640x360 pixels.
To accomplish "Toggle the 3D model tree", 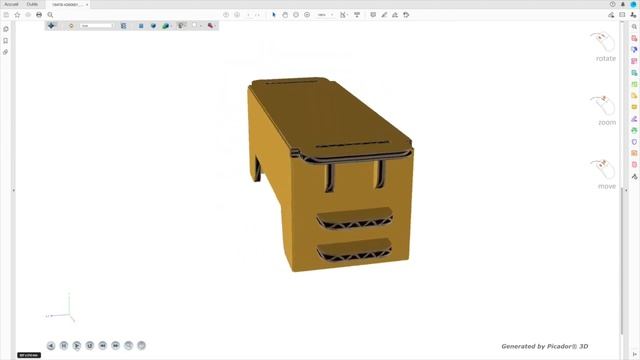I will click(123, 26).
